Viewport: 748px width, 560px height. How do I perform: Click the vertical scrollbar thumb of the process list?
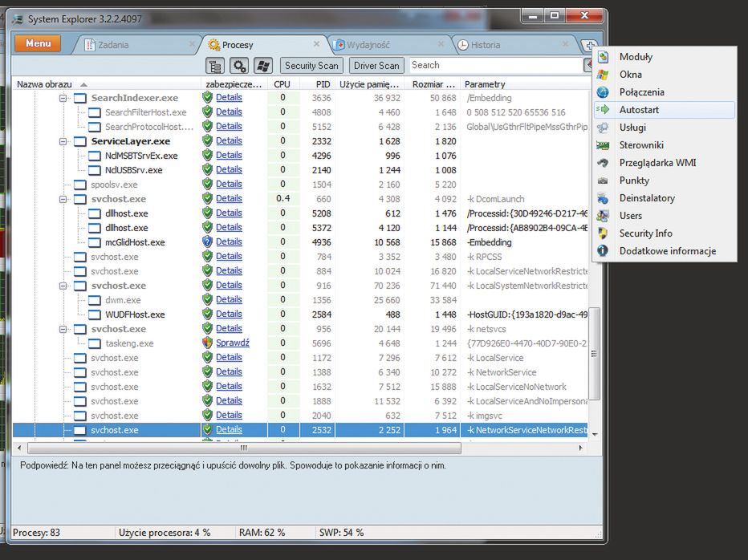click(595, 354)
